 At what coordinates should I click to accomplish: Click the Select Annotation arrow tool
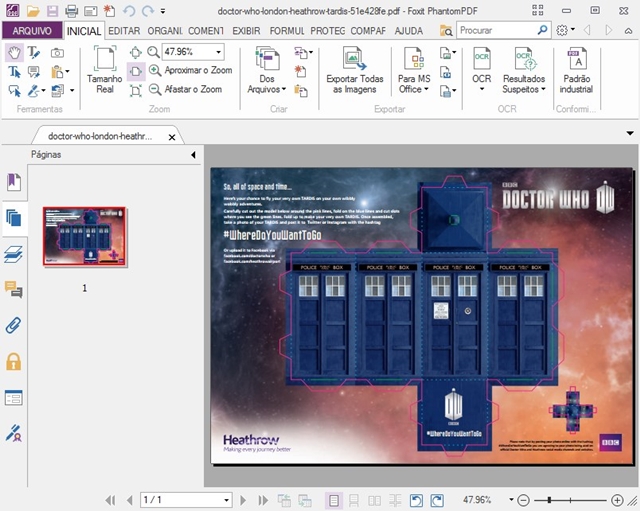coord(14,91)
